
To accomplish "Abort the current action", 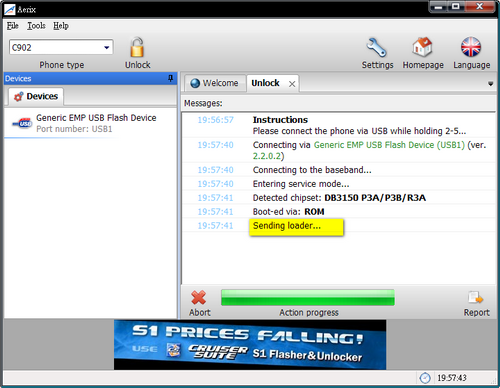I will coord(199,298).
